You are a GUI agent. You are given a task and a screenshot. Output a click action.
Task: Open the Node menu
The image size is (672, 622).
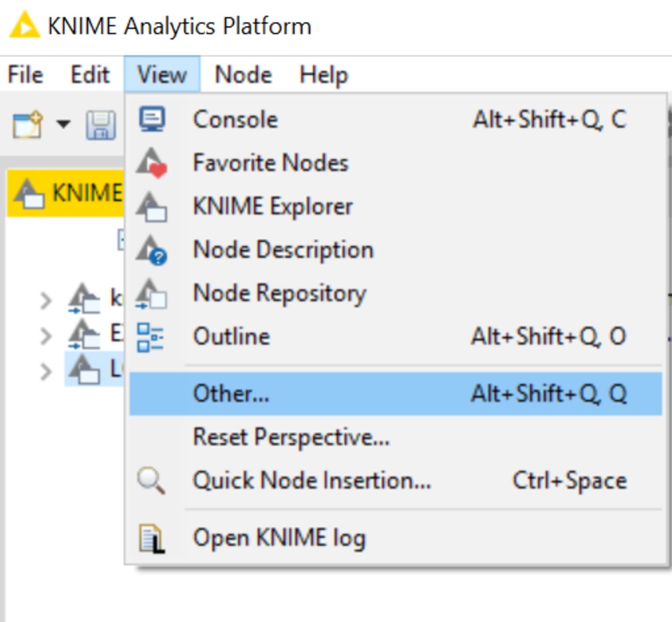click(x=243, y=74)
